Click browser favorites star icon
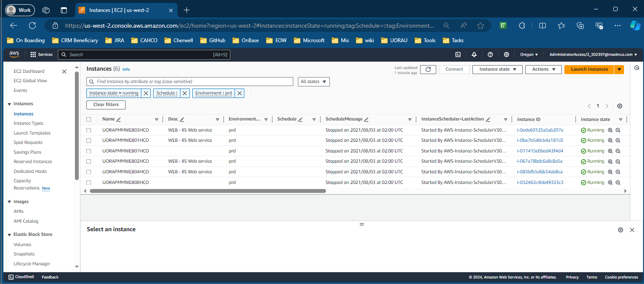Viewport: 644px width, 284px height. click(481, 26)
